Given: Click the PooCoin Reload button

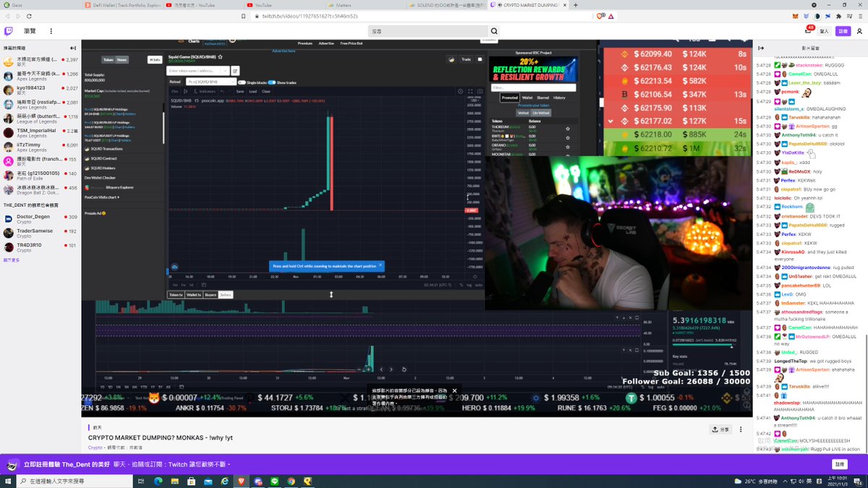Looking at the screenshot, I should point(175,82).
